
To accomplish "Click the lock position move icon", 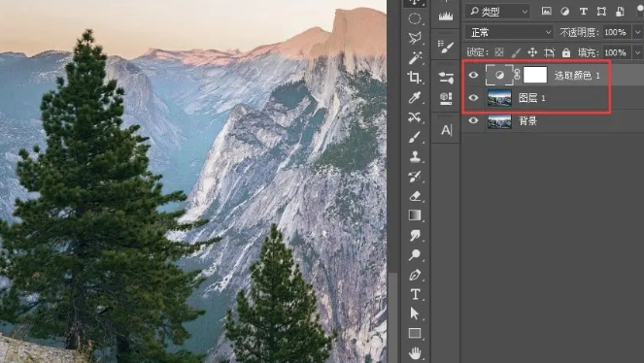I will click(532, 52).
